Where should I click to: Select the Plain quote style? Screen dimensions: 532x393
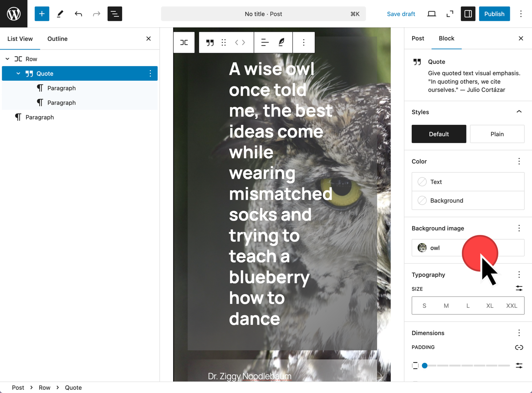(x=497, y=134)
